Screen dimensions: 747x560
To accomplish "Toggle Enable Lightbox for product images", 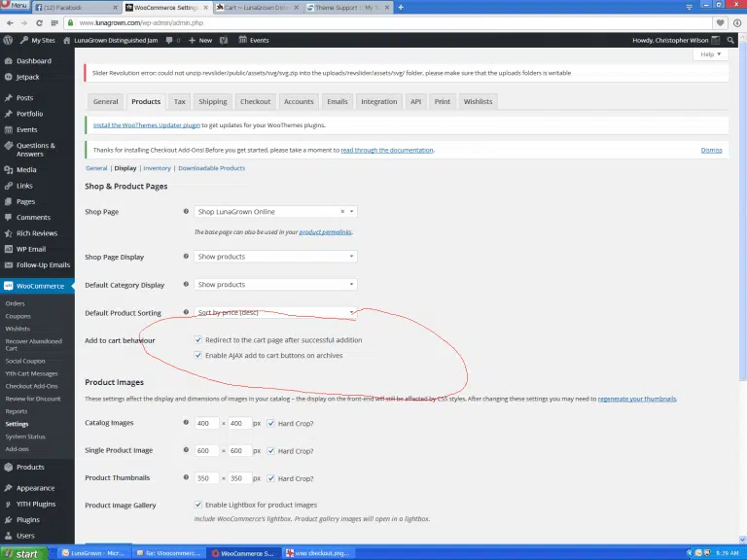I will (198, 505).
